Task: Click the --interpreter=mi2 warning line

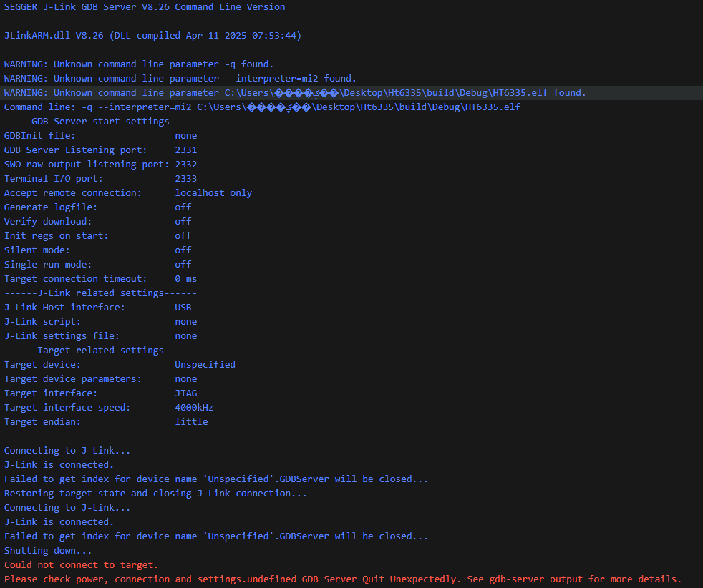Action: click(x=180, y=79)
